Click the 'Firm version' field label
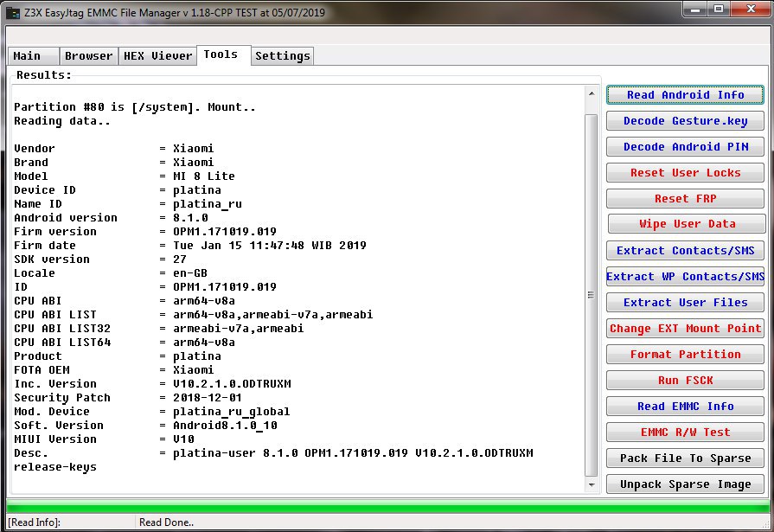This screenshot has width=774, height=532. point(55,232)
